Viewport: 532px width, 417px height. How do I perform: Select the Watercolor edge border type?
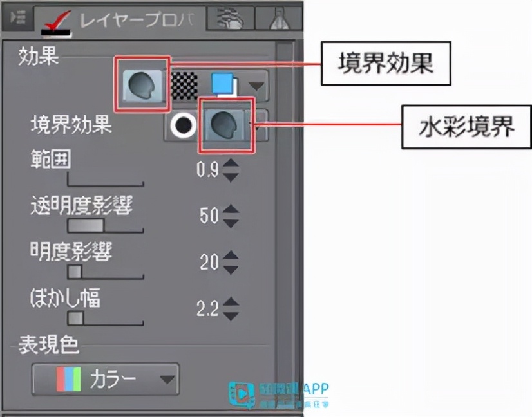click(x=224, y=125)
